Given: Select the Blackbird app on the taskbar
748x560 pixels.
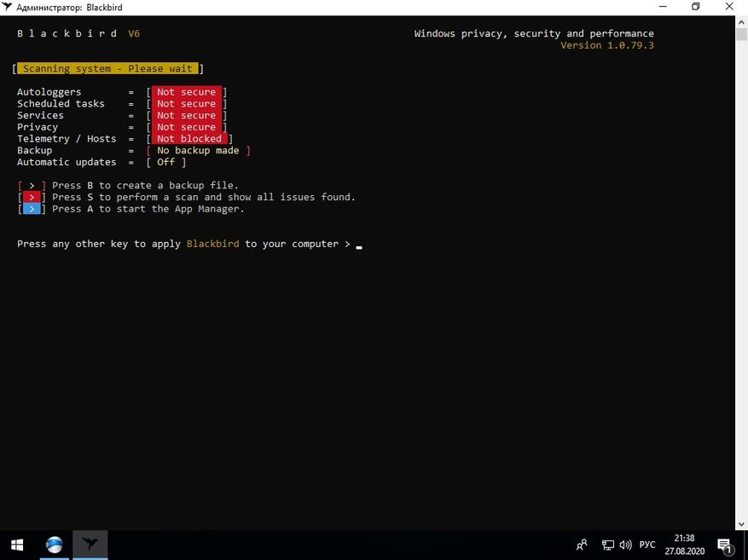Looking at the screenshot, I should pyautogui.click(x=90, y=545).
